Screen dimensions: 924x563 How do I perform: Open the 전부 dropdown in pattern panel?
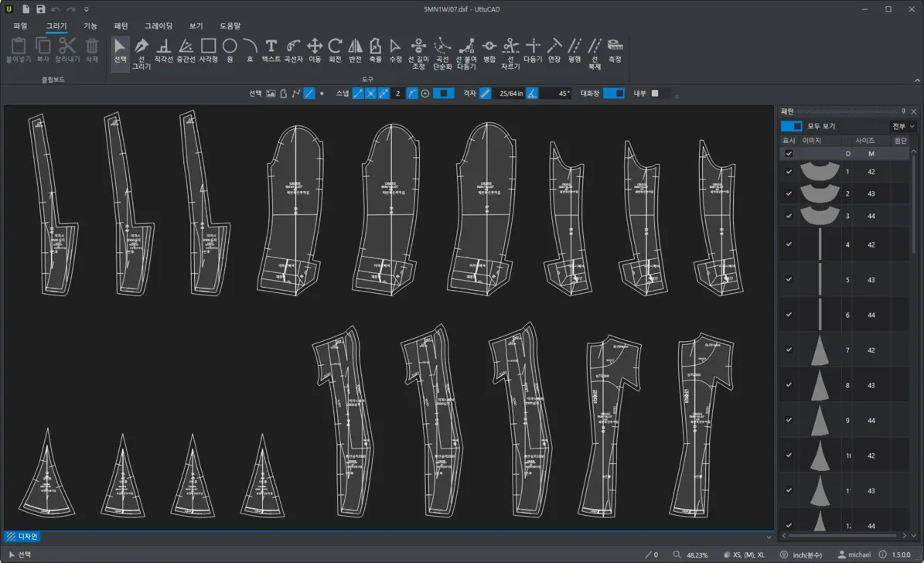pyautogui.click(x=903, y=126)
